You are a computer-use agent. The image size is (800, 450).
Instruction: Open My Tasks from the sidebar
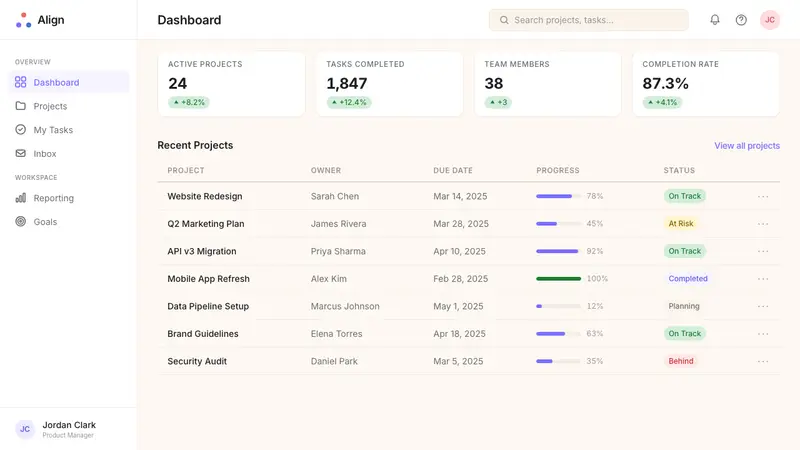[x=69, y=130]
